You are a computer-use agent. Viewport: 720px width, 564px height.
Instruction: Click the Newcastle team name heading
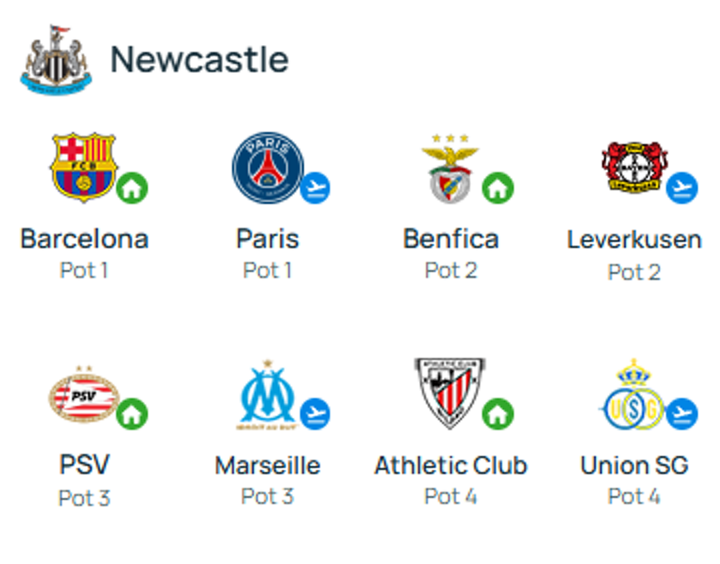tap(199, 60)
